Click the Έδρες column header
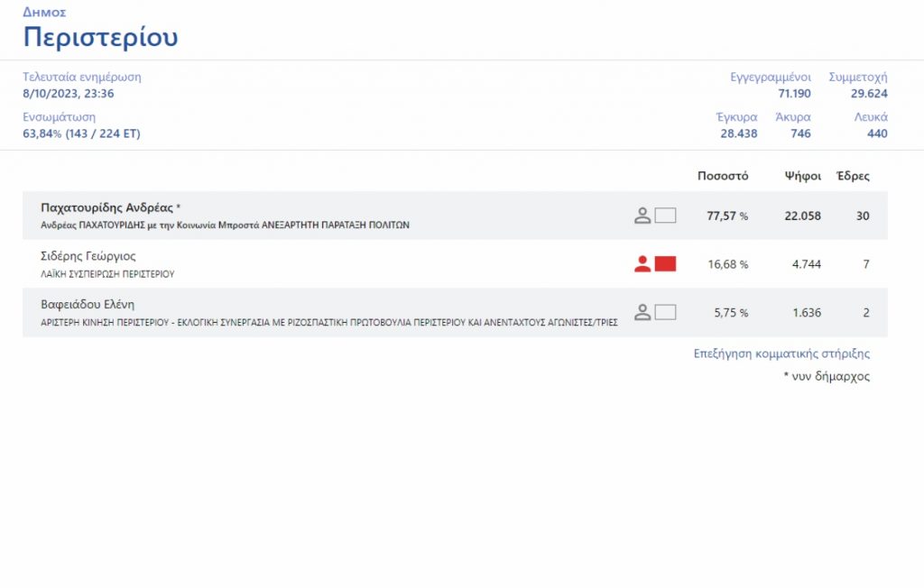 coord(853,176)
